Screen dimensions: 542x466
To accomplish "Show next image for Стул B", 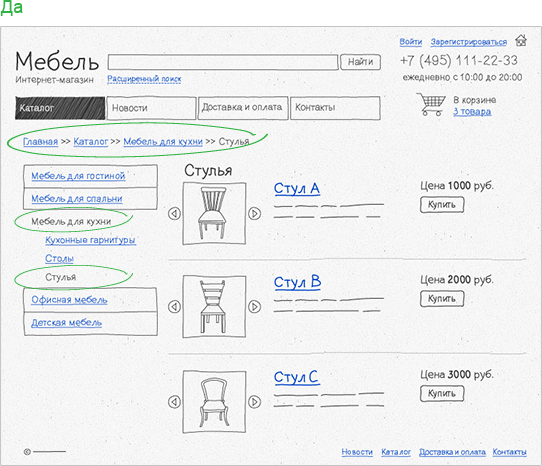I will tap(255, 306).
